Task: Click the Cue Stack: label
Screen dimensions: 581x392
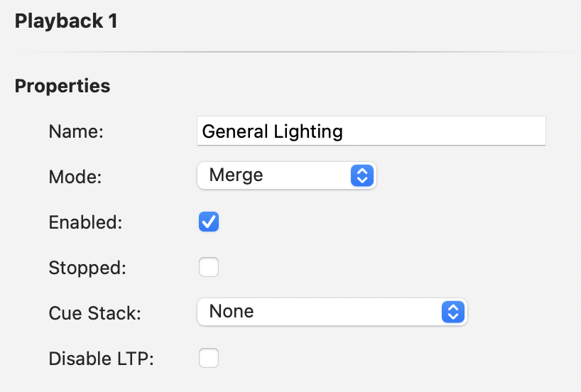Action: [94, 313]
